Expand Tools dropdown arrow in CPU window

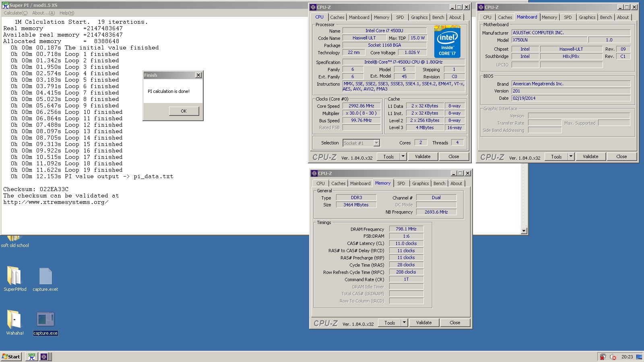[403, 156]
